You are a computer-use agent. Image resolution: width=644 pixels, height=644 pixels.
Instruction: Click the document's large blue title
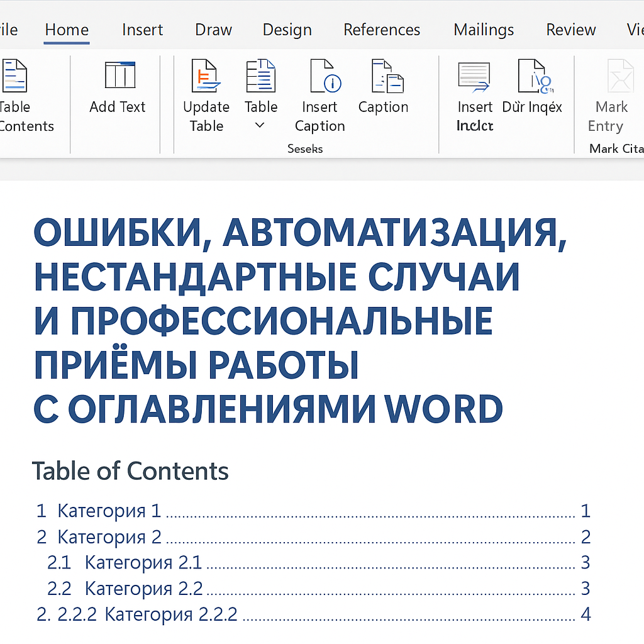point(300,321)
